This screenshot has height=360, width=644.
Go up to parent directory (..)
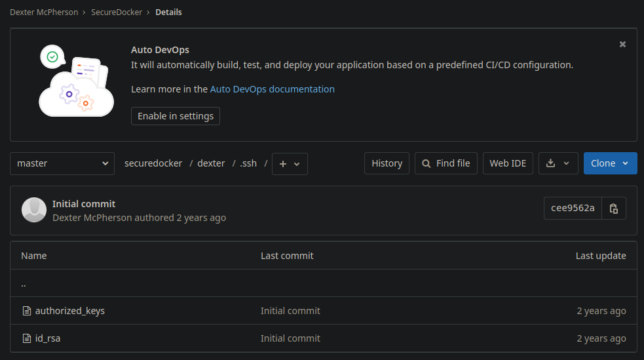(x=24, y=284)
